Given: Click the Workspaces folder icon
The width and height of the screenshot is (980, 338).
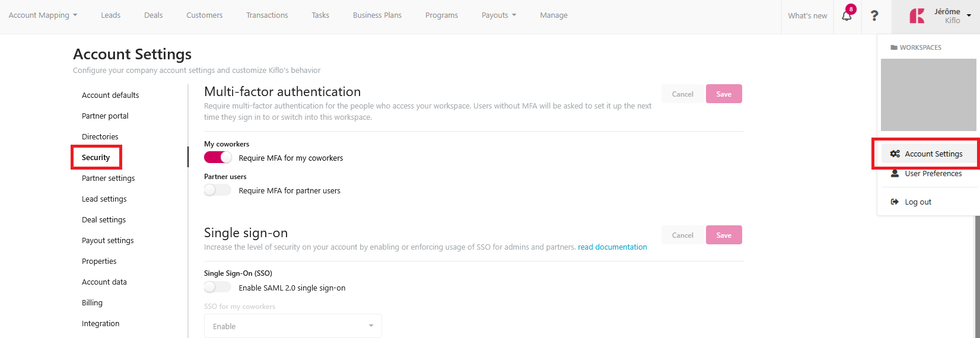Looking at the screenshot, I should [x=894, y=47].
